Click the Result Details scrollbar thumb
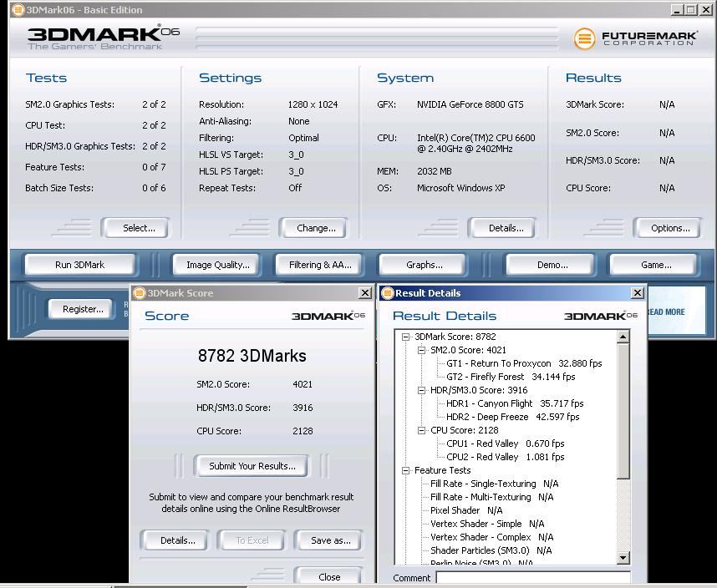This screenshot has width=717, height=588. [623, 411]
